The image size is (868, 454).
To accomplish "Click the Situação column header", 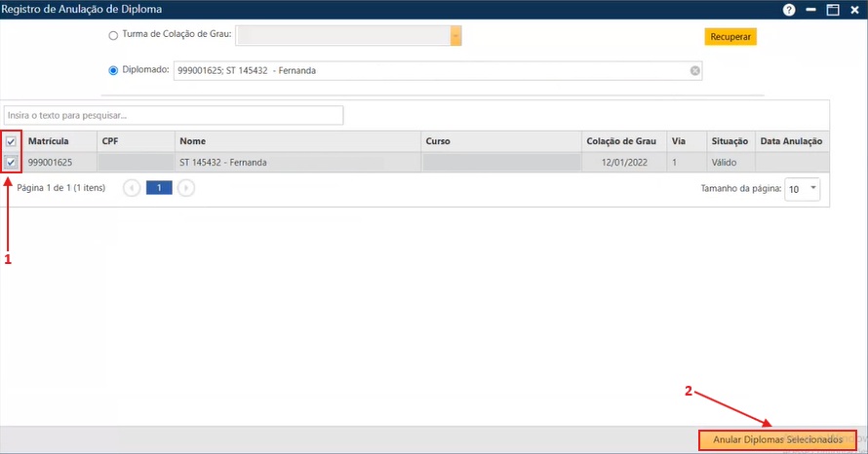I will pos(730,141).
